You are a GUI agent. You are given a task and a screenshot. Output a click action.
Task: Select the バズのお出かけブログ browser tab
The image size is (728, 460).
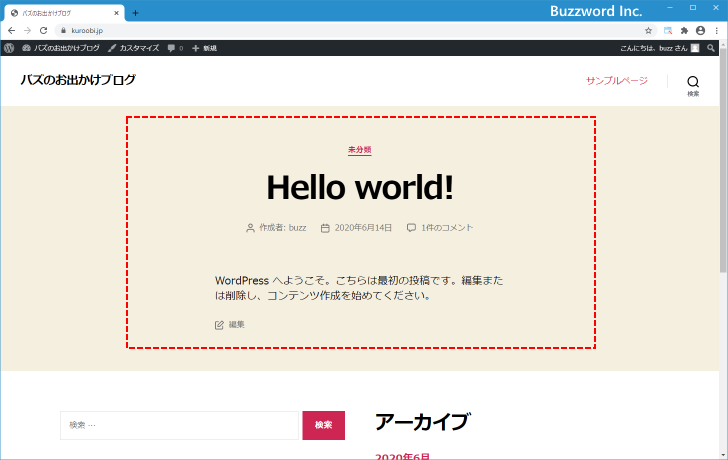(x=65, y=13)
